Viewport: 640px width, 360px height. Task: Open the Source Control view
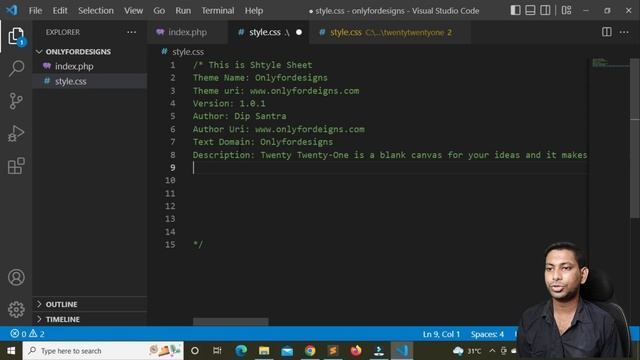16,101
